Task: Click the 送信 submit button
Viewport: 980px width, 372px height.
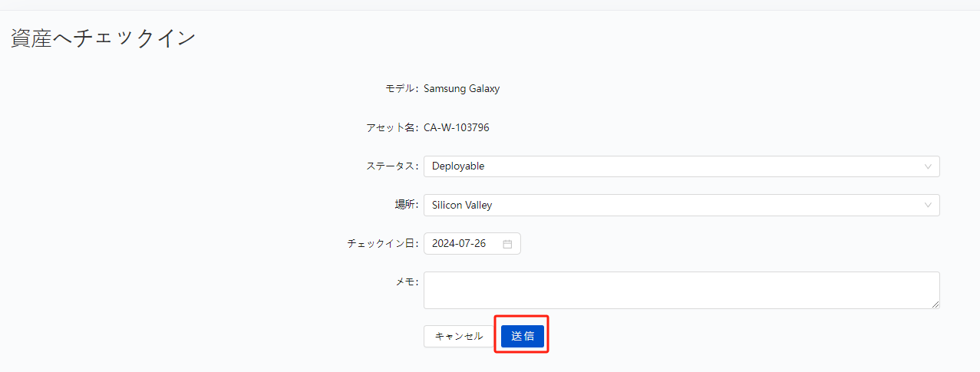Action: coord(523,336)
